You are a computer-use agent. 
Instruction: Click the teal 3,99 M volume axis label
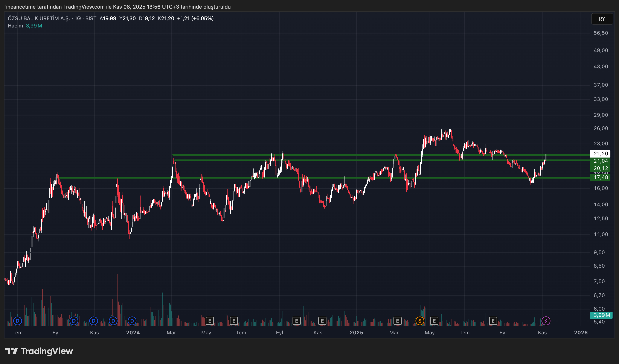[601, 315]
